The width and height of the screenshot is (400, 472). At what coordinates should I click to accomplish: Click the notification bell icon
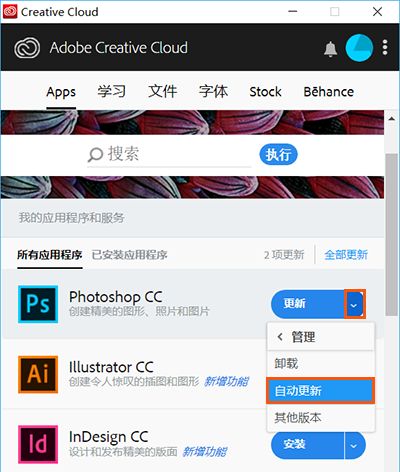(x=330, y=49)
